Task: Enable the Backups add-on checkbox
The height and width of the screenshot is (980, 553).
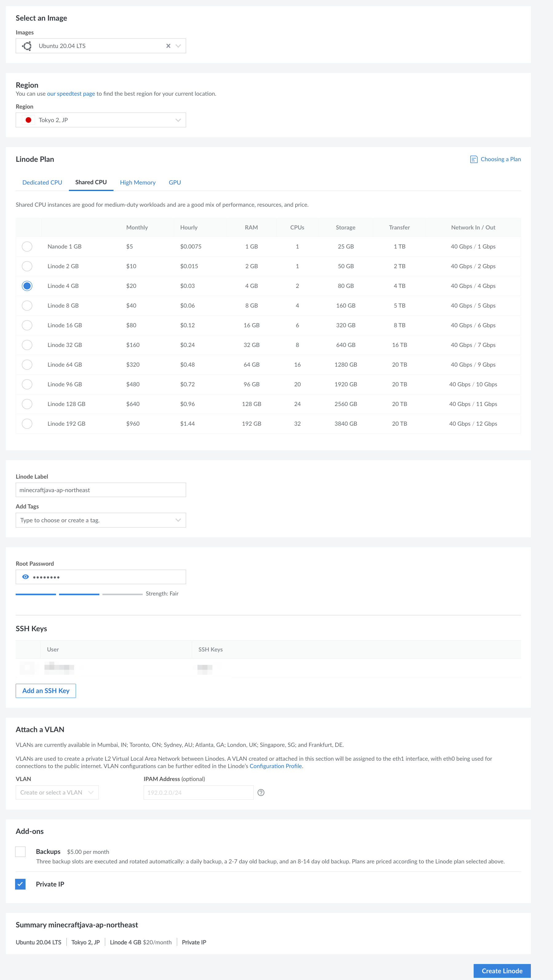Action: coord(20,851)
